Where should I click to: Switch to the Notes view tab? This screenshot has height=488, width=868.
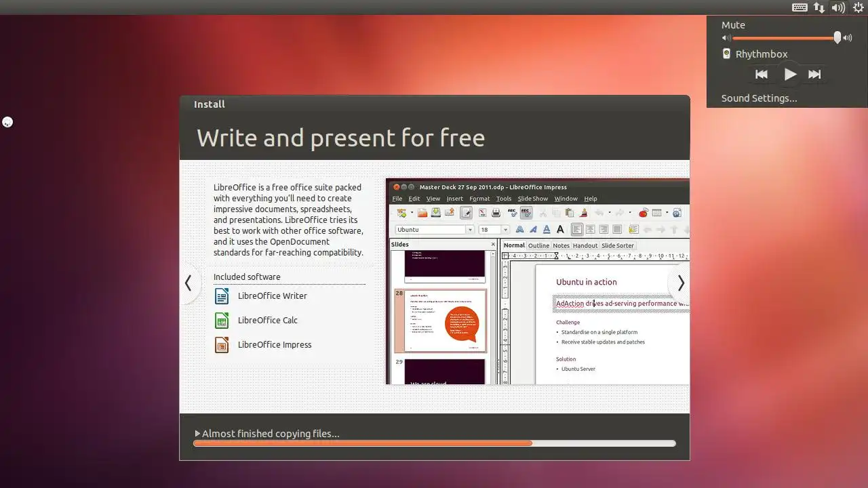[561, 245]
